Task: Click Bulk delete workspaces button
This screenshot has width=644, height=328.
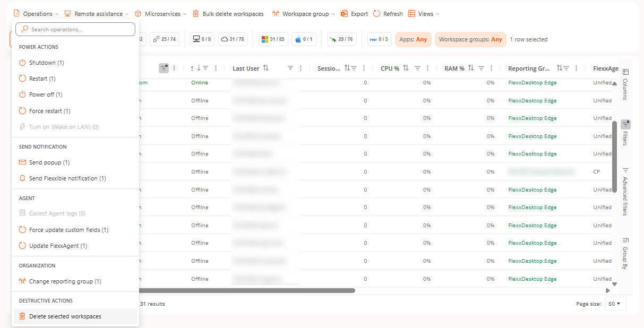Action: (228, 14)
